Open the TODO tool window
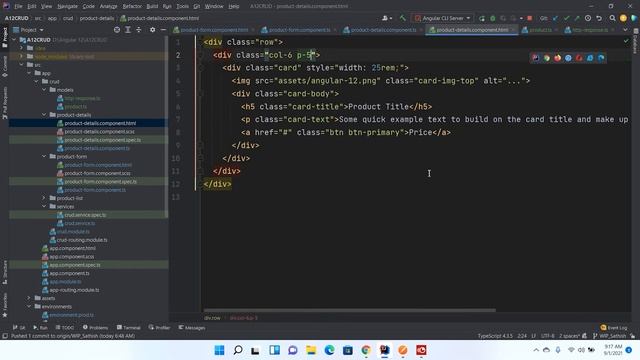The image size is (640, 360). click(64, 328)
